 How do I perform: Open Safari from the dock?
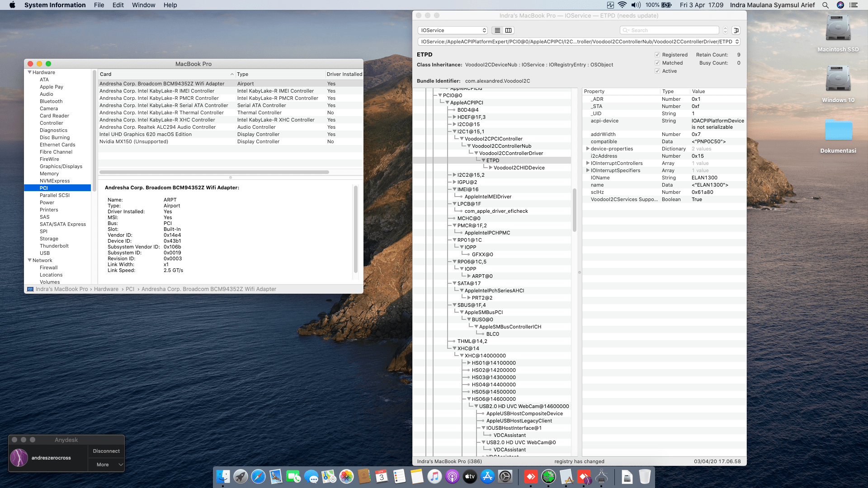[258, 476]
